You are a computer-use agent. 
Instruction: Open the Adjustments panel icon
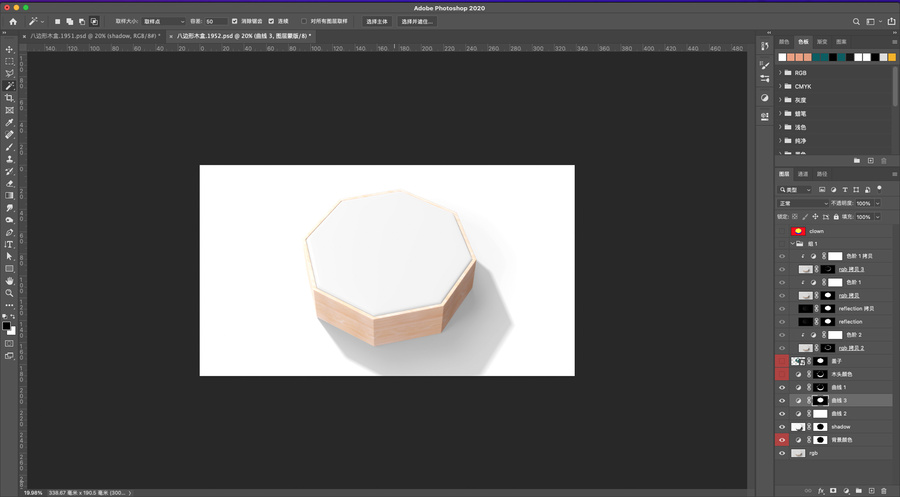pos(765,98)
